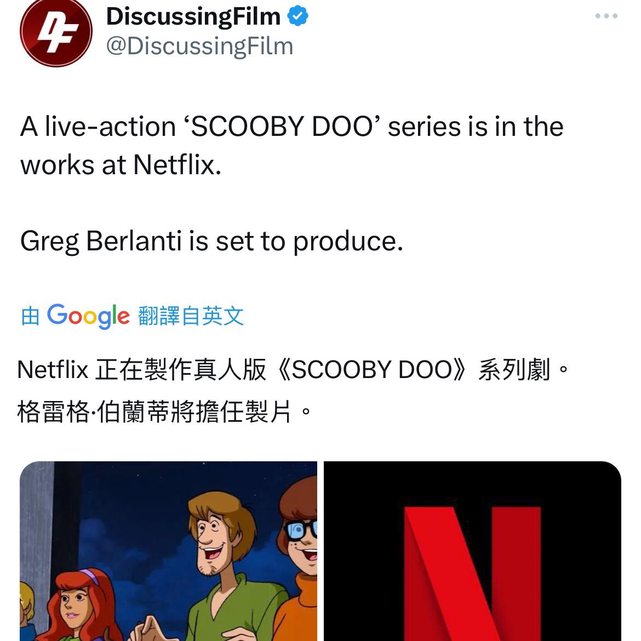The height and width of the screenshot is (641, 641).
Task: Click the translated Netflix 正在製作真人版 line
Action: point(293,370)
